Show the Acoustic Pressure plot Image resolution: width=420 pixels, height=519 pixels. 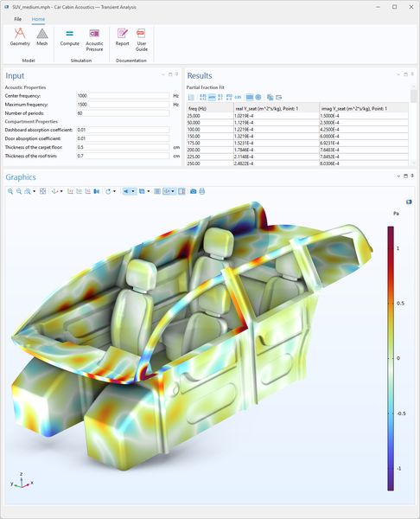pos(94,40)
